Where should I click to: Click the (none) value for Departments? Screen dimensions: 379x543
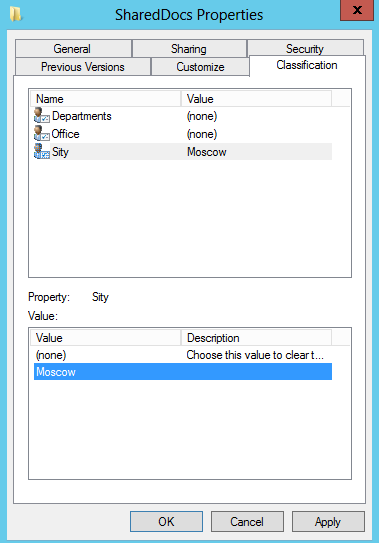coord(202,116)
